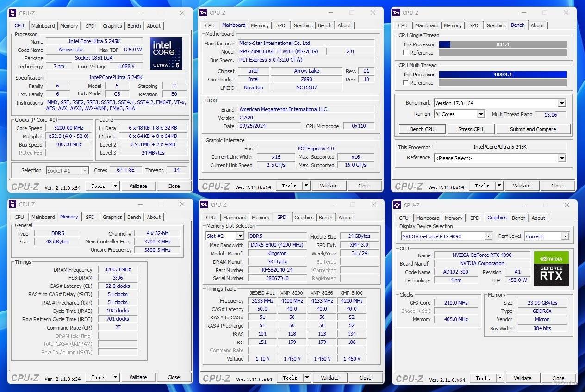Screen dimensions: 585x392
Task: Enable Reference checkbox under CPU Multi Thread
Action: point(406,83)
